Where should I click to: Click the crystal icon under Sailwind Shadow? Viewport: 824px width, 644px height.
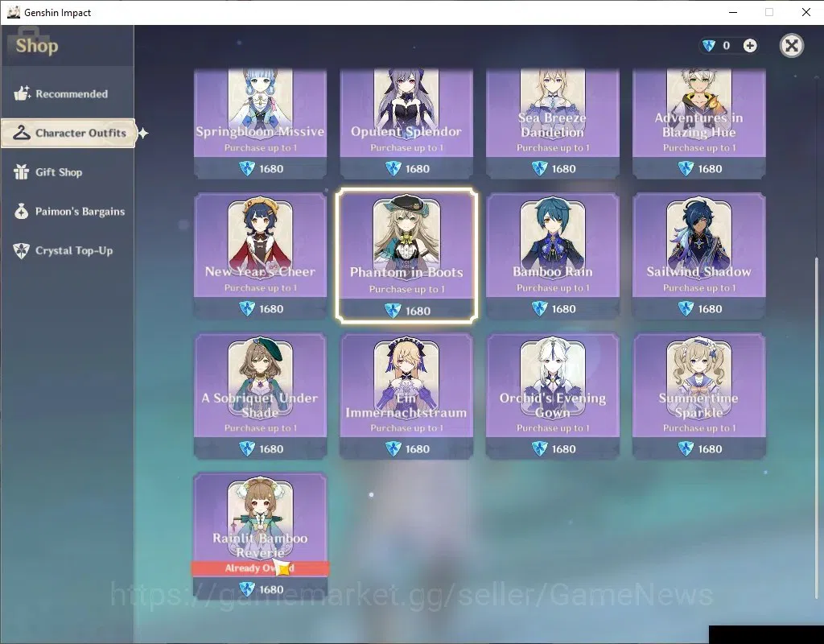[x=686, y=308]
